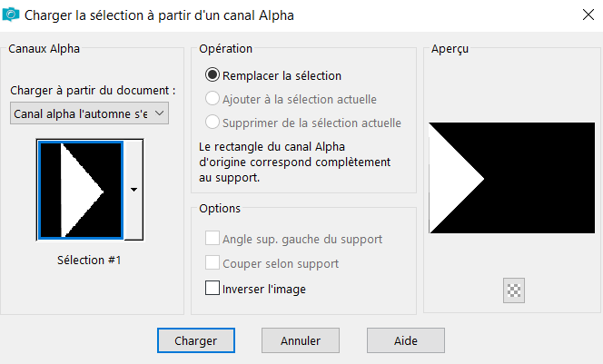The width and height of the screenshot is (603, 364).
Task: Select the Sélection #1 triangle thumbnail
Action: pos(81,190)
